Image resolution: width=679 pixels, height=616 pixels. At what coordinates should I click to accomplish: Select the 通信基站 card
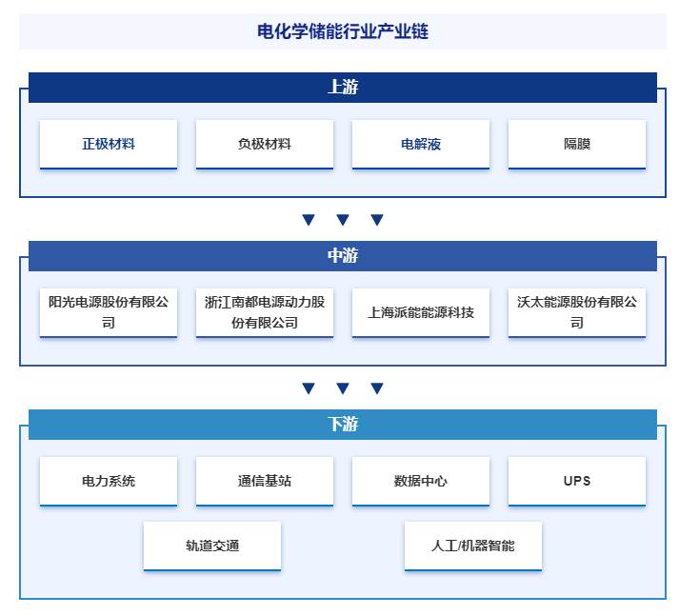[x=265, y=481]
